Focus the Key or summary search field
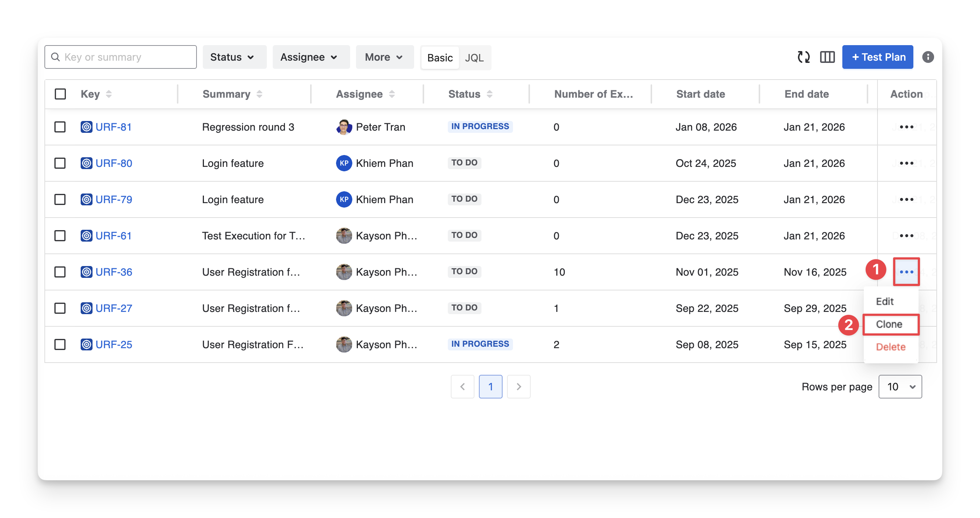Viewport: 980px width, 518px height. pos(125,57)
